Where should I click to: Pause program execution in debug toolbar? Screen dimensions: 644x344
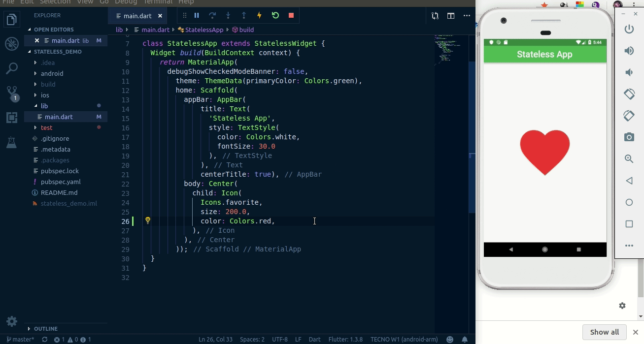[196, 15]
